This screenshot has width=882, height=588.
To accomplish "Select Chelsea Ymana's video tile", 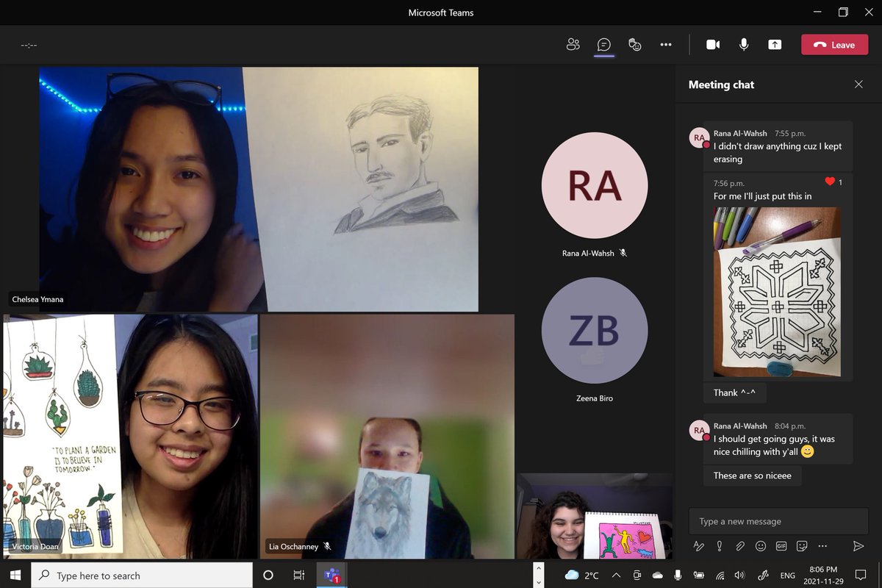I will point(259,190).
